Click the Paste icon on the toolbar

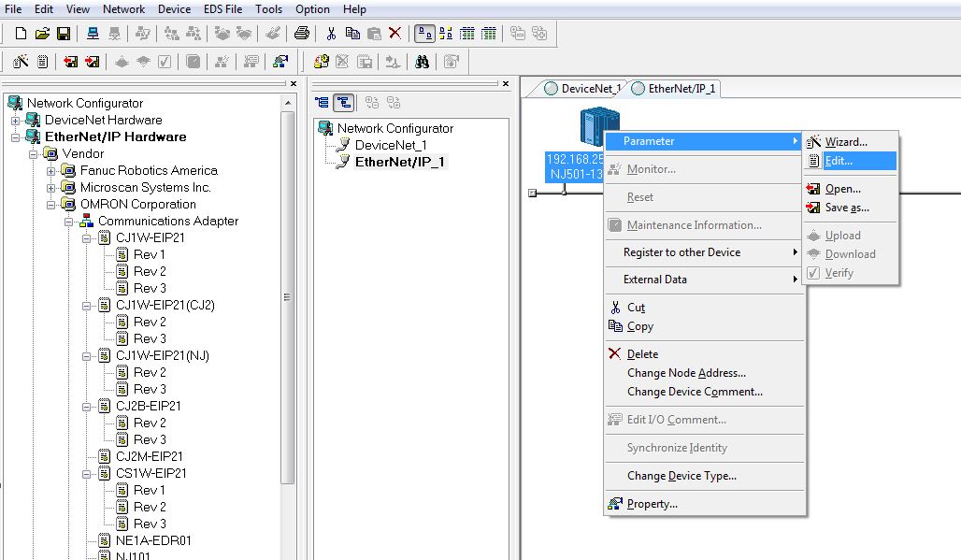click(374, 33)
